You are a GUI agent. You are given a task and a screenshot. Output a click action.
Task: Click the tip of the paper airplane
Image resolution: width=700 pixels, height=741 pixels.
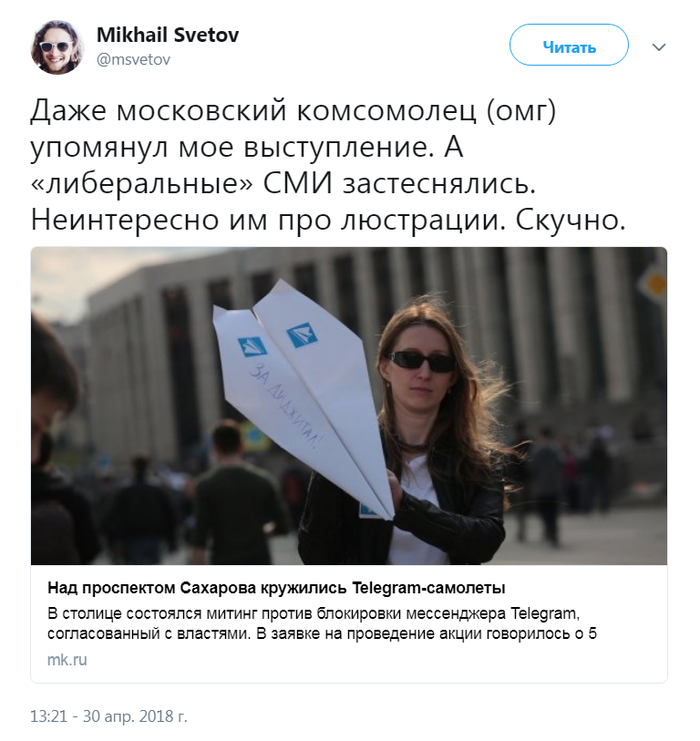coord(389,516)
